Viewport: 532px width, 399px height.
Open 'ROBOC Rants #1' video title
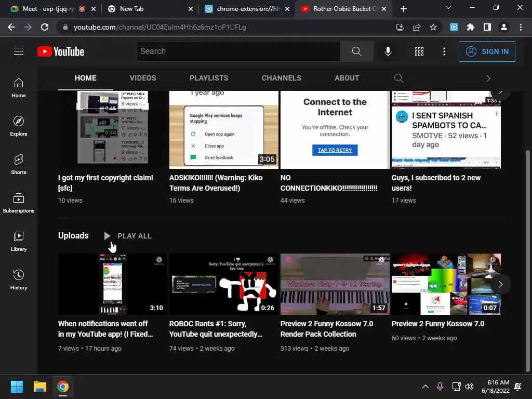click(x=216, y=329)
